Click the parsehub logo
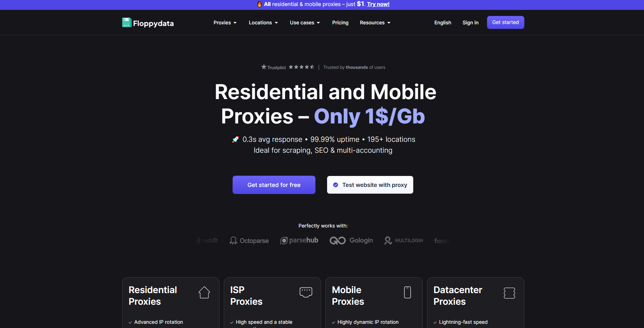 [x=299, y=241]
